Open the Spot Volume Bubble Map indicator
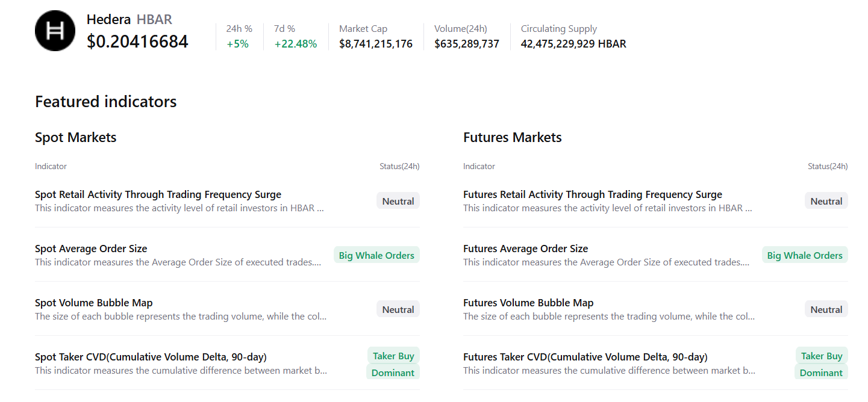Screen dimensions: 868x402 click(x=93, y=302)
